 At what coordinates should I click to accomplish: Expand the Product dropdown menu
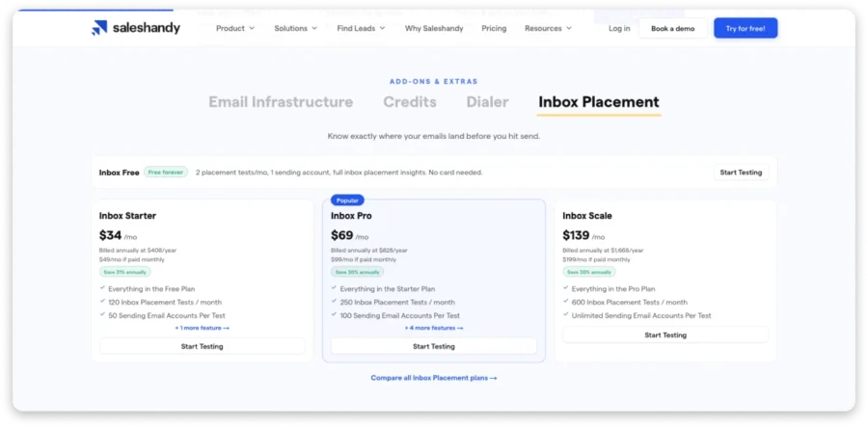pos(235,28)
